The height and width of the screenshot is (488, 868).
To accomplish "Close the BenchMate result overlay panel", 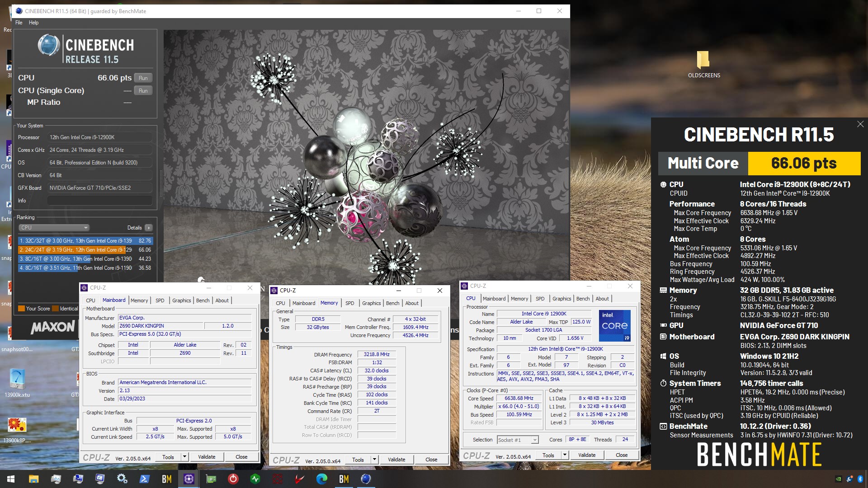I will [860, 124].
